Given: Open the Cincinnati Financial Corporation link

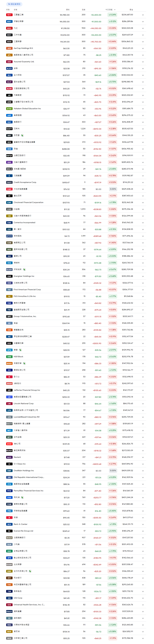Looking at the screenshot, I should [28, 202].
